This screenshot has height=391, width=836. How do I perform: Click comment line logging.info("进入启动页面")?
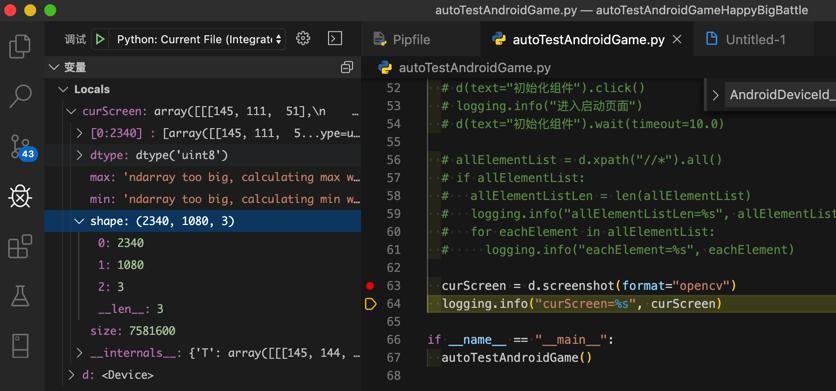(542, 106)
